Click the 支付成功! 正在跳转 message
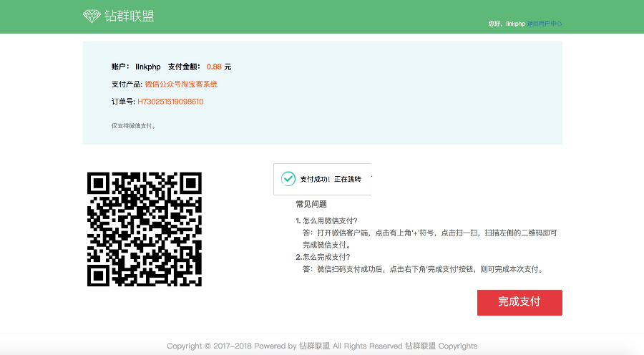This screenshot has height=355, width=644. point(330,179)
